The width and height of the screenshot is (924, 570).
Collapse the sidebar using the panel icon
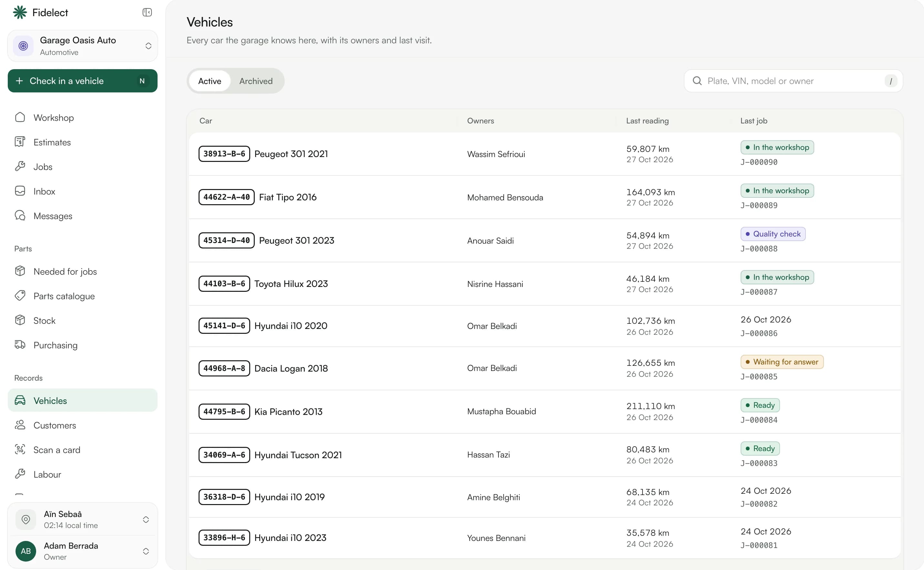(x=147, y=12)
